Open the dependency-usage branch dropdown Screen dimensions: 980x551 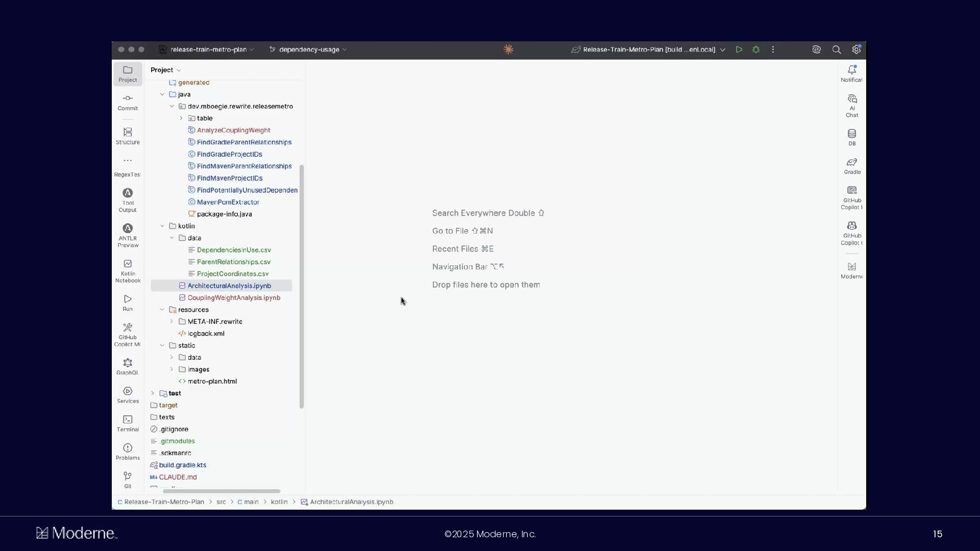click(x=309, y=49)
